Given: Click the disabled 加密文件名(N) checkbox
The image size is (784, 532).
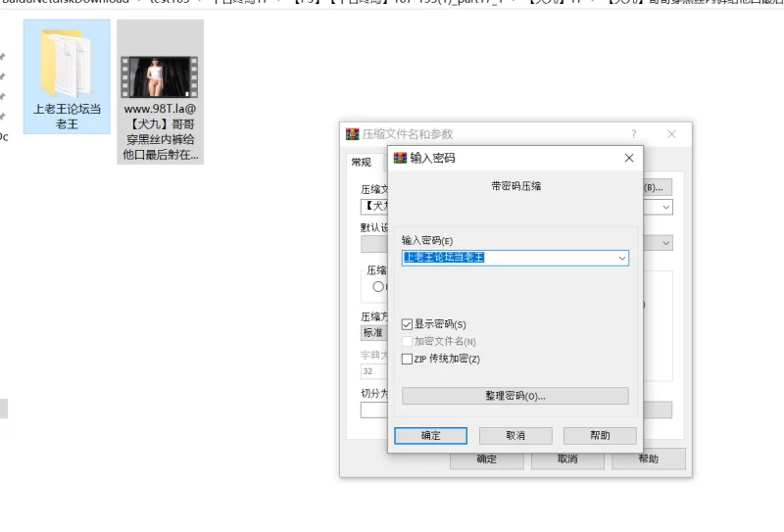Looking at the screenshot, I should (407, 342).
